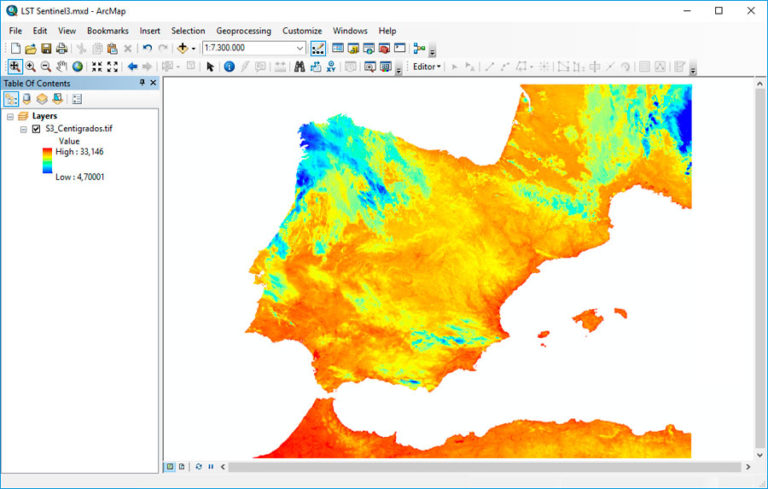This screenshot has height=489, width=768.
Task: Click Fixed Zoom In arrows
Action: click(x=97, y=67)
